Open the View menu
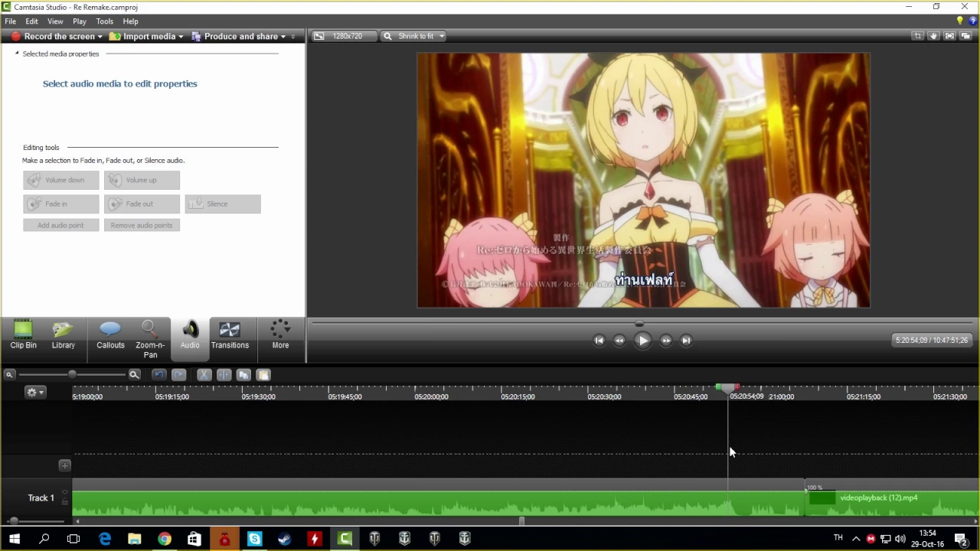The height and width of the screenshot is (551, 980). click(55, 21)
